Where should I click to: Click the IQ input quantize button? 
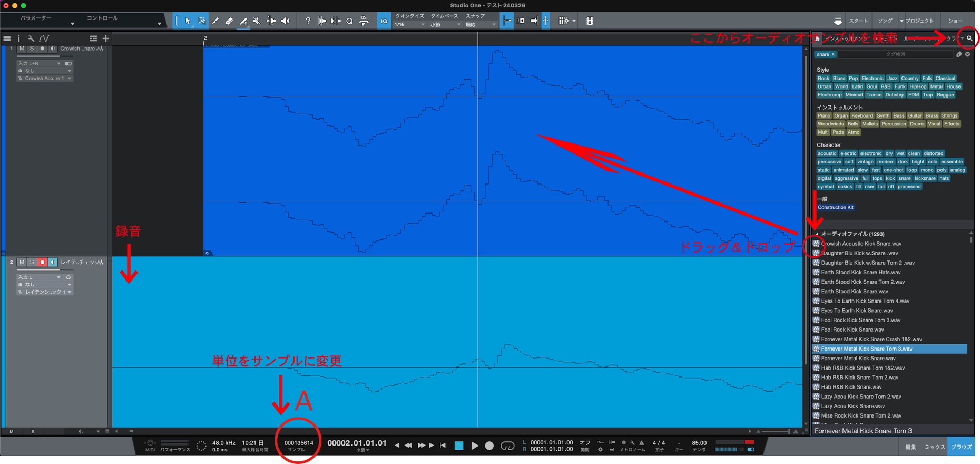(x=384, y=21)
